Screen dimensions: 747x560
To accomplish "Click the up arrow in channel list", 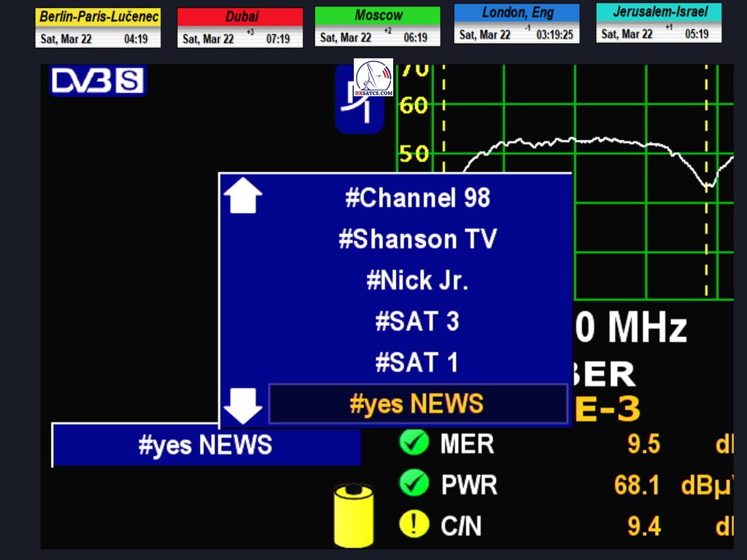I will point(242,197).
